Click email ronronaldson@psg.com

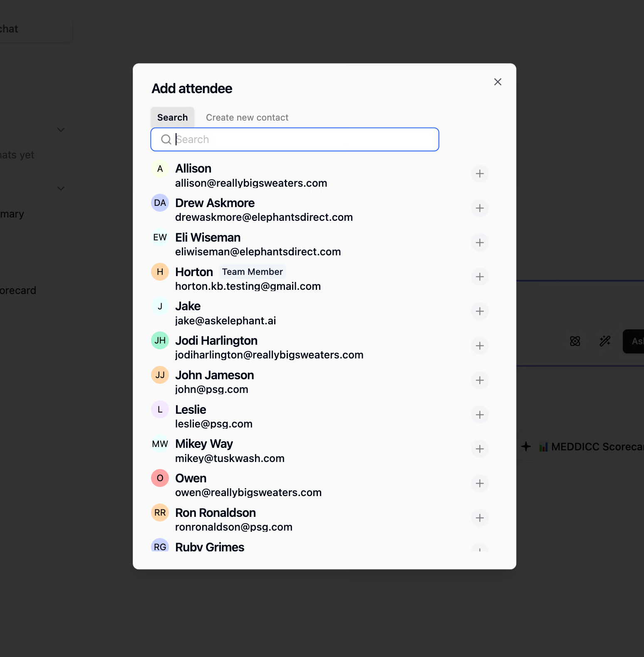pos(234,527)
